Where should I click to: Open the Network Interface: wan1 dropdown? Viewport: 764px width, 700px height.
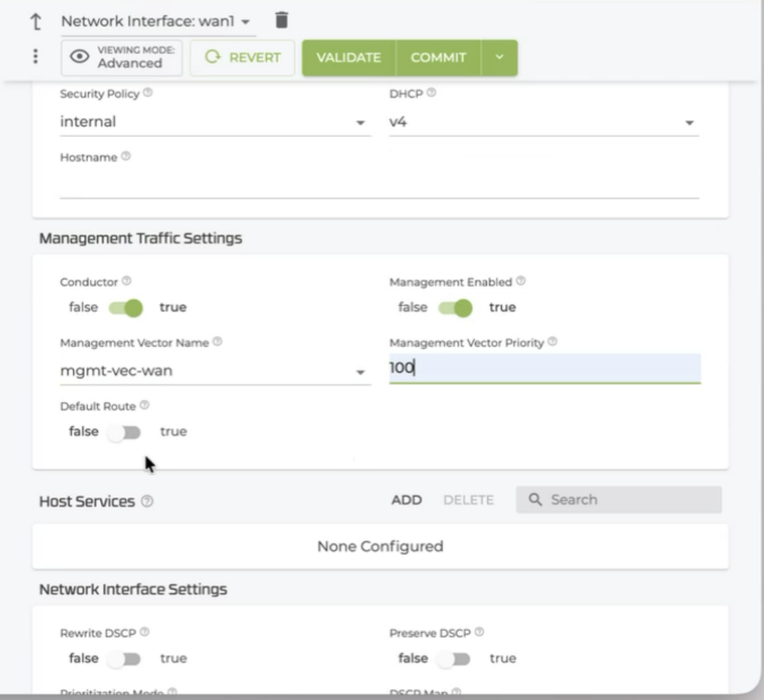pyautogui.click(x=157, y=22)
